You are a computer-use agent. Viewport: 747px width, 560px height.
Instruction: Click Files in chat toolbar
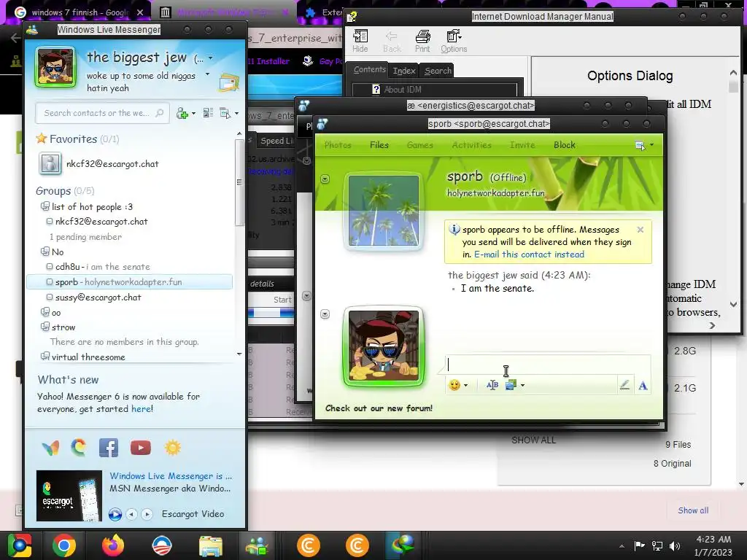pyautogui.click(x=379, y=145)
